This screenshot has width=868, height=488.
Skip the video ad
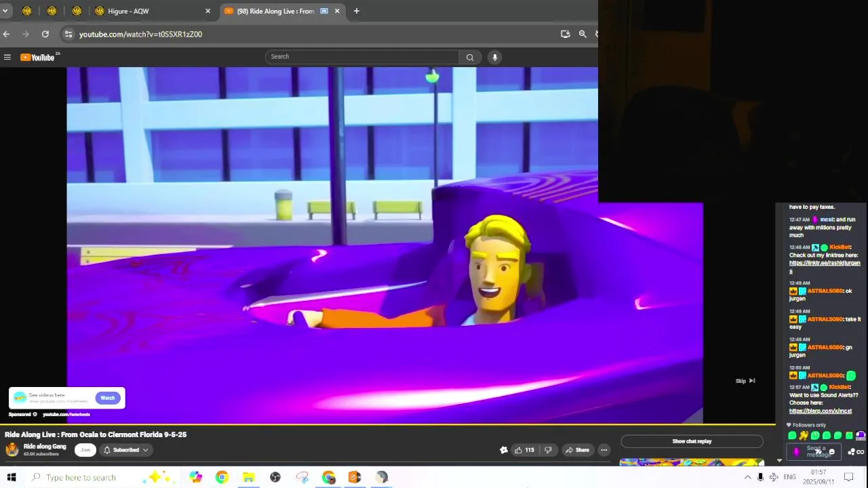coord(745,381)
